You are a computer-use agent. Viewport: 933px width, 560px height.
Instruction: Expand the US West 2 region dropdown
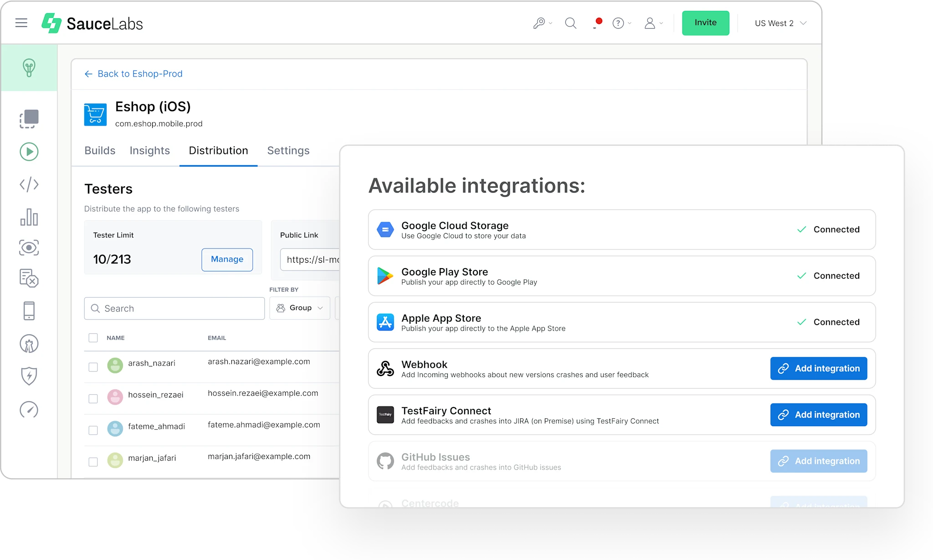781,23
